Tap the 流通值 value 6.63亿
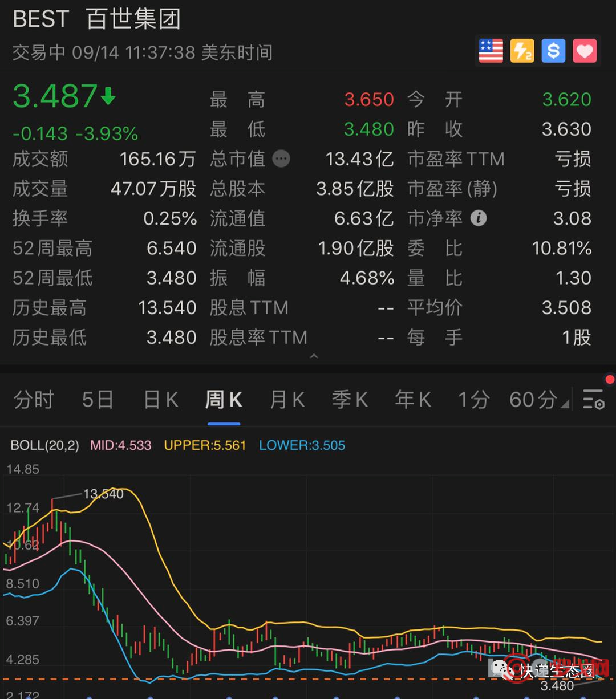 364,218
